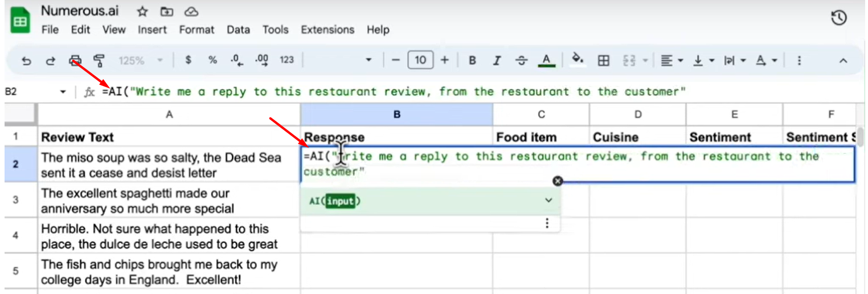868x294 pixels.
Task: Open the Help menu
Action: point(378,30)
